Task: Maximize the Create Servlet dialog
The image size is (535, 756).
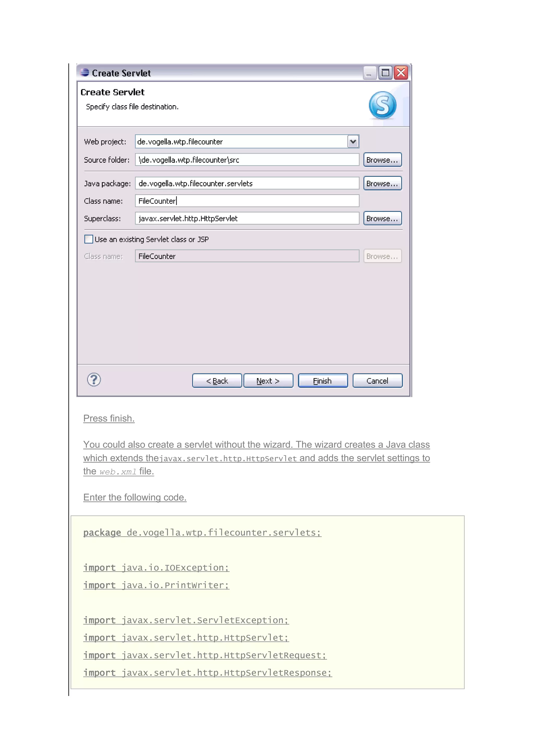Action: [385, 73]
